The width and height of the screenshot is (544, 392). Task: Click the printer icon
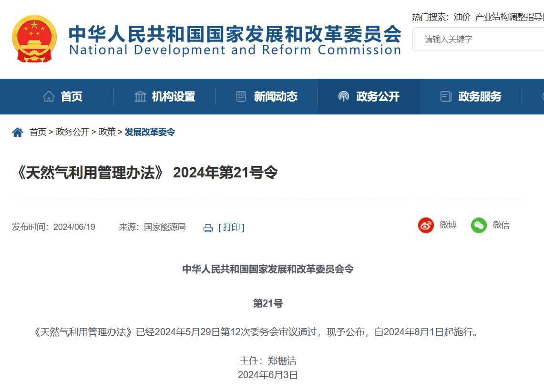pyautogui.click(x=208, y=227)
